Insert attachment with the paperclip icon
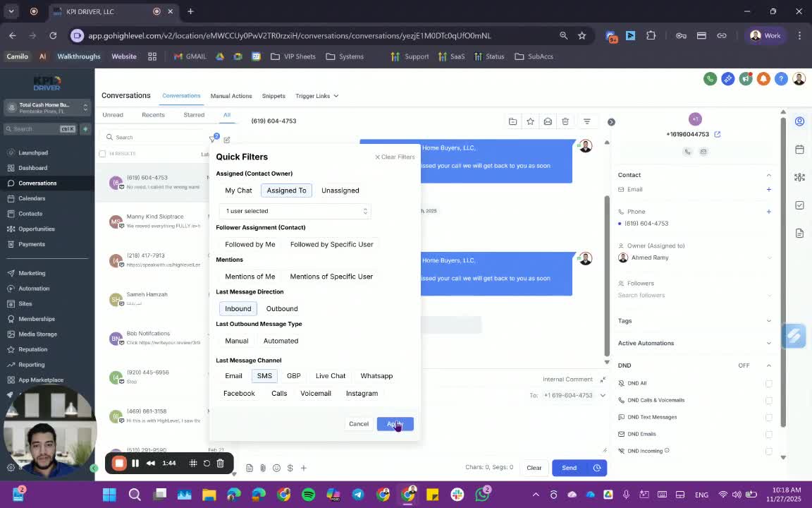 click(x=263, y=468)
